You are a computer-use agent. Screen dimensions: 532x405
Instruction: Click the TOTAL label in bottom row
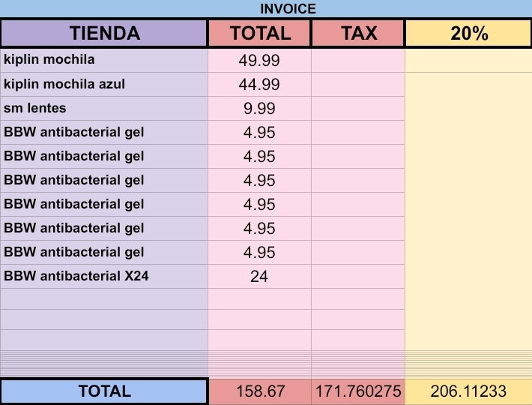click(x=104, y=391)
